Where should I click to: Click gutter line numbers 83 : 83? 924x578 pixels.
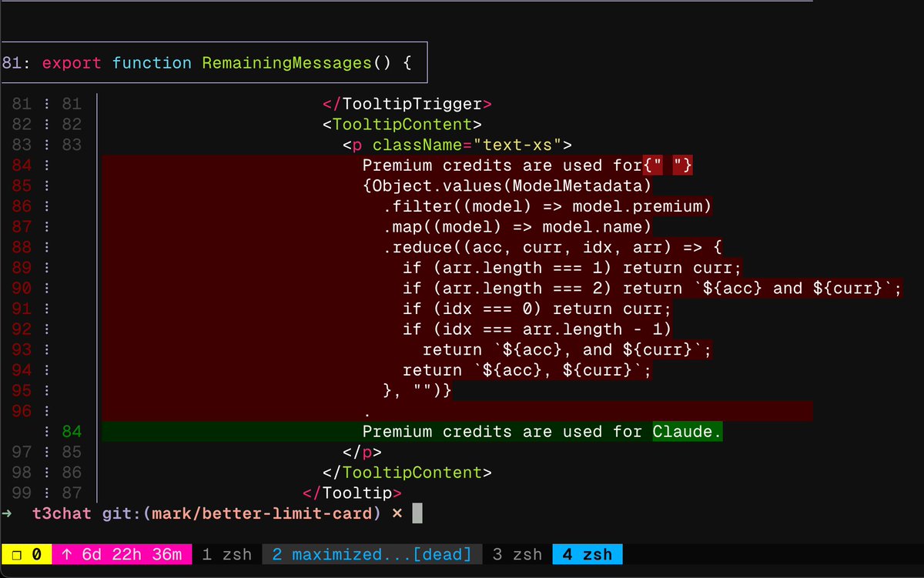click(x=46, y=145)
